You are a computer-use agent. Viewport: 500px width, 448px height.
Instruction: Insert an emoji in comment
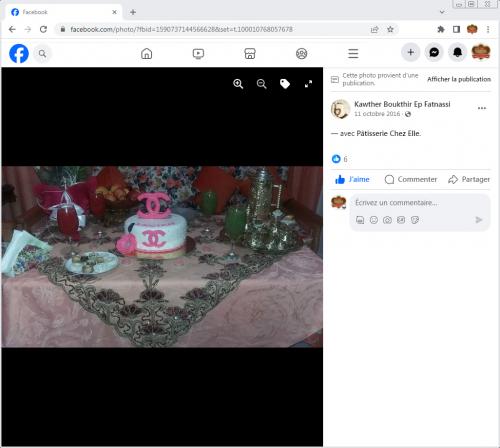click(x=374, y=220)
